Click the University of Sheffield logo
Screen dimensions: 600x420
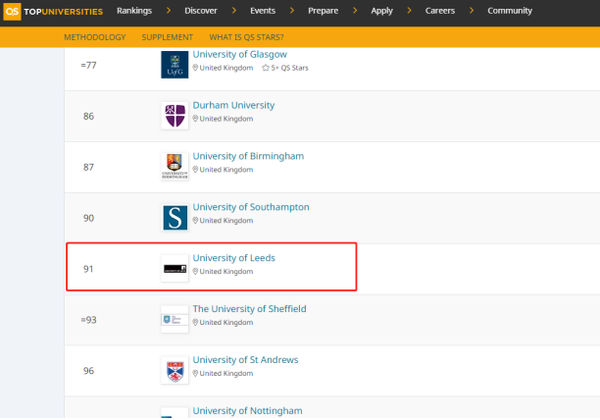click(x=174, y=319)
